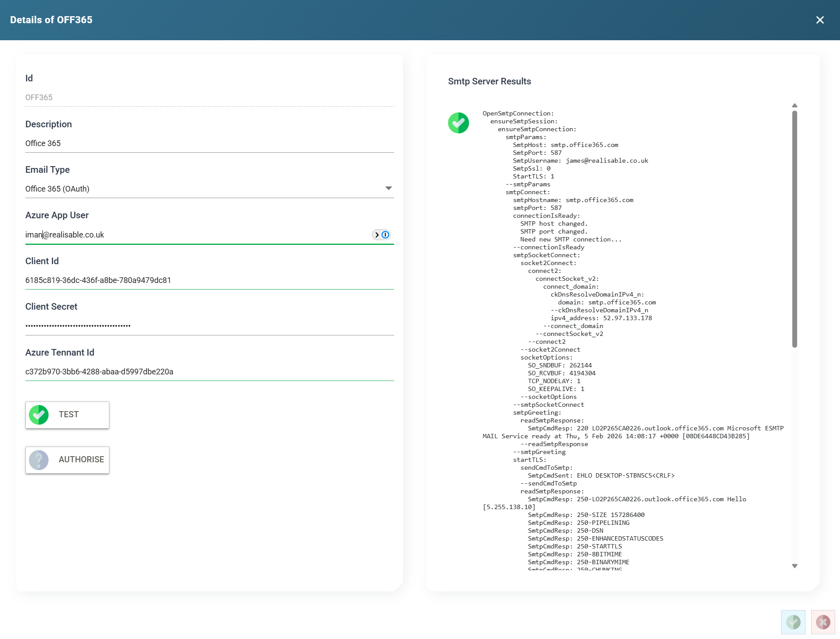Click the 'SMTP host changed.' log line
This screenshot has width=840, height=639.
pyautogui.click(x=554, y=223)
